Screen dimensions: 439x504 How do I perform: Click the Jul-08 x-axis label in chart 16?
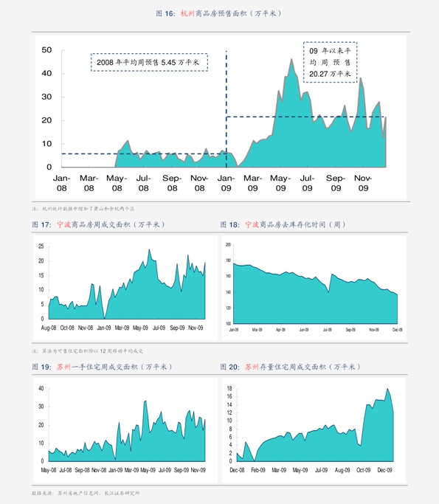pos(143,183)
